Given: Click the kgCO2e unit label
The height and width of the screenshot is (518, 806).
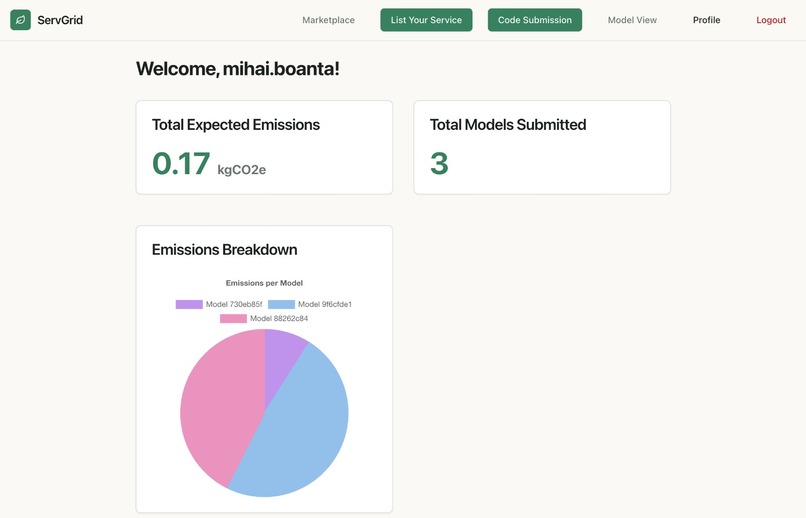Looking at the screenshot, I should click(x=242, y=170).
